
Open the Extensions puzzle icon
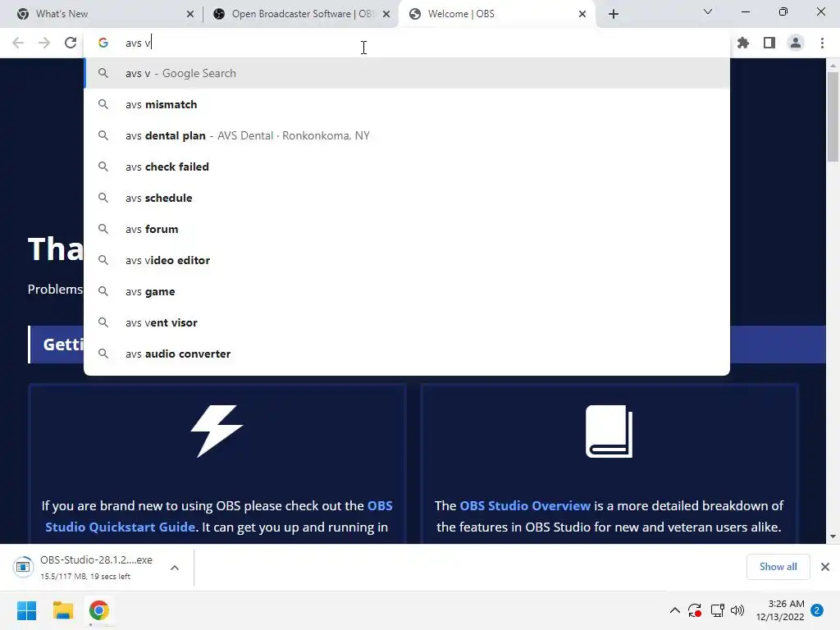(743, 43)
